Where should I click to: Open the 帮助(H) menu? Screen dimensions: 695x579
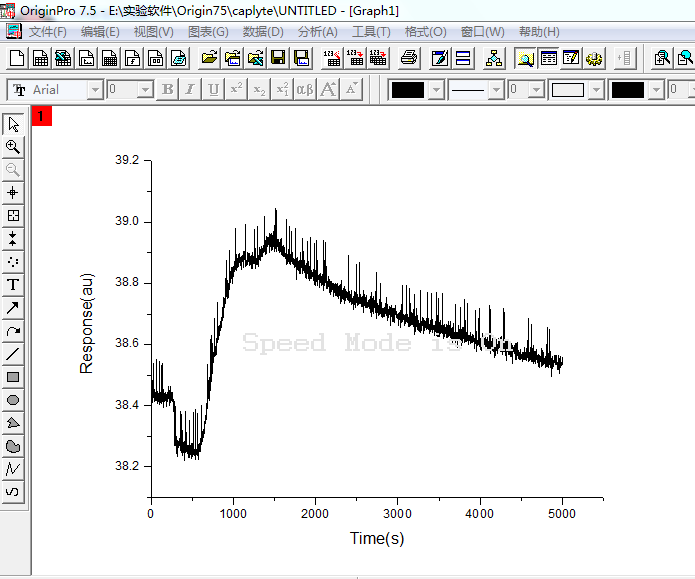pos(539,32)
